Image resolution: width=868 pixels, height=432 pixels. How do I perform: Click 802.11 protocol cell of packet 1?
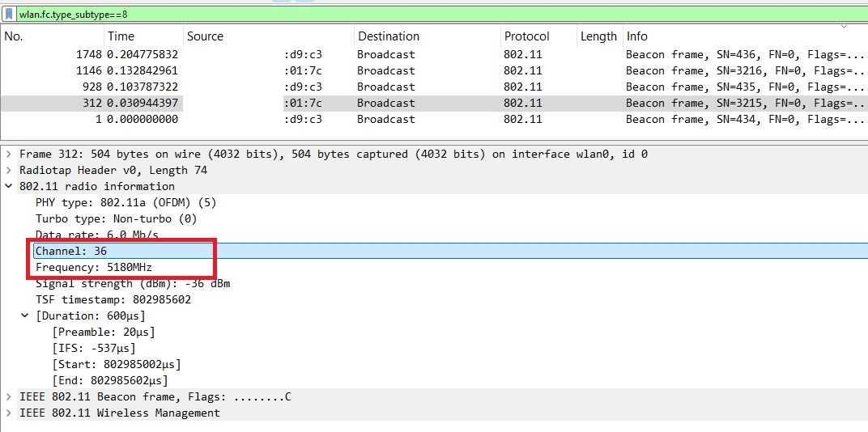[x=522, y=119]
